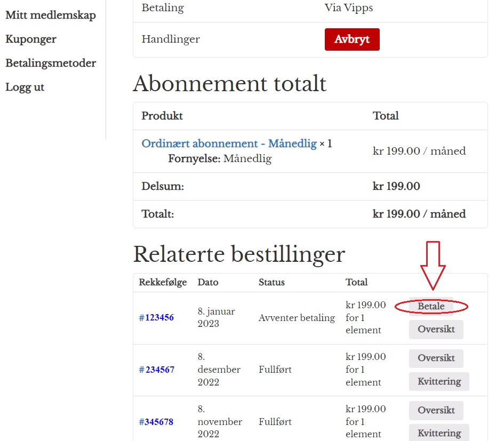The width and height of the screenshot is (504, 441).
Task: Open order #345678
Action: pos(156,422)
